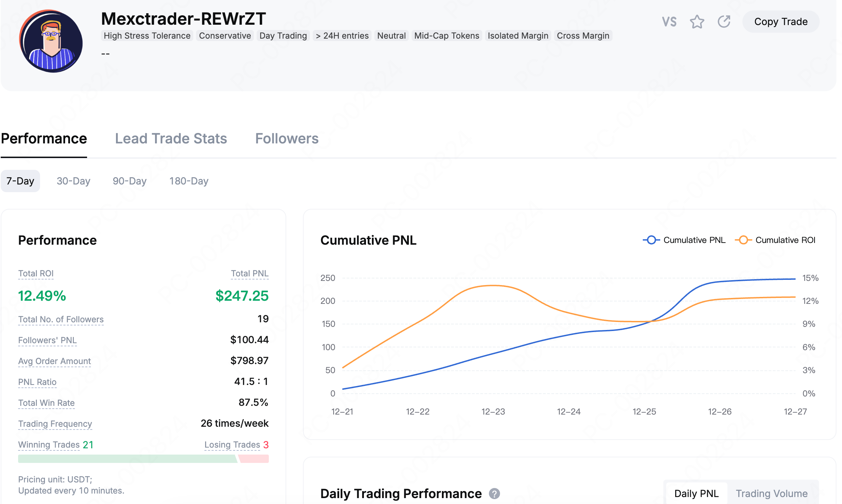The height and width of the screenshot is (504, 842).
Task: Click the trader avatar image
Action: [51, 41]
